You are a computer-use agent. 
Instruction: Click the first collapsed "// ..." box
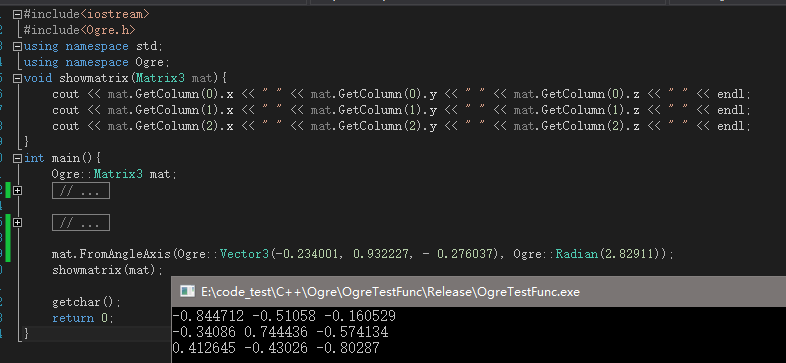click(81, 191)
